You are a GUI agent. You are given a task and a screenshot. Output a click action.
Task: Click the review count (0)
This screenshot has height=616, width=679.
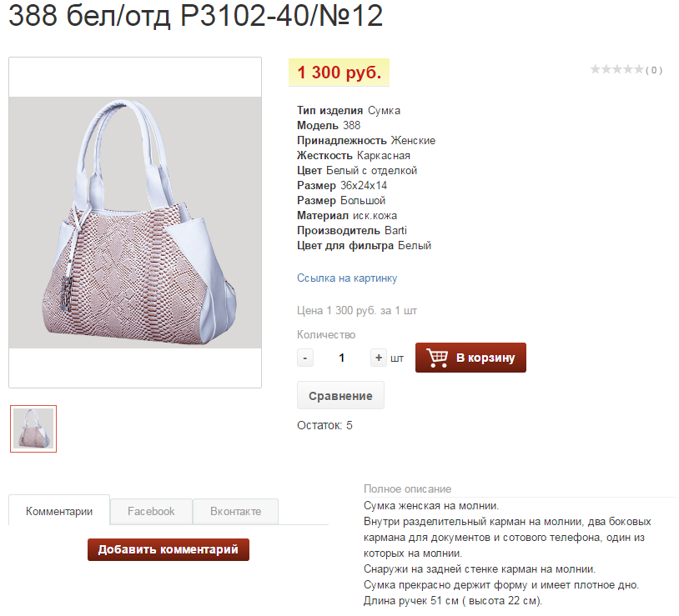coord(654,70)
